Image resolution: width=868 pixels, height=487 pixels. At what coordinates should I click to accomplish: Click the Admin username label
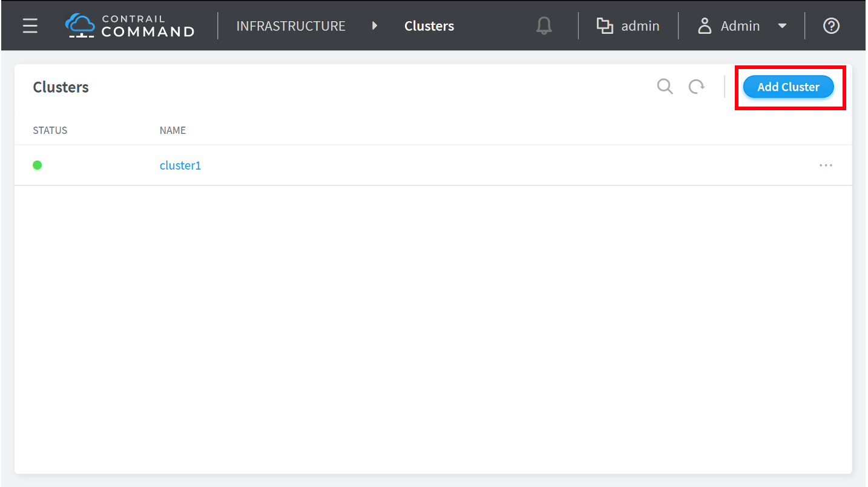740,26
